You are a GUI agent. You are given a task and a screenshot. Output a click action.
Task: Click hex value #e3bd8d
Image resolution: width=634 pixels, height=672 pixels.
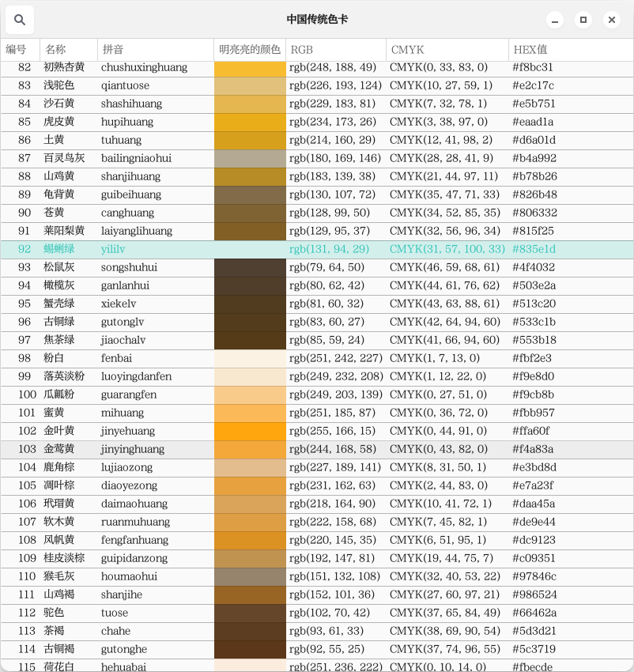(534, 467)
